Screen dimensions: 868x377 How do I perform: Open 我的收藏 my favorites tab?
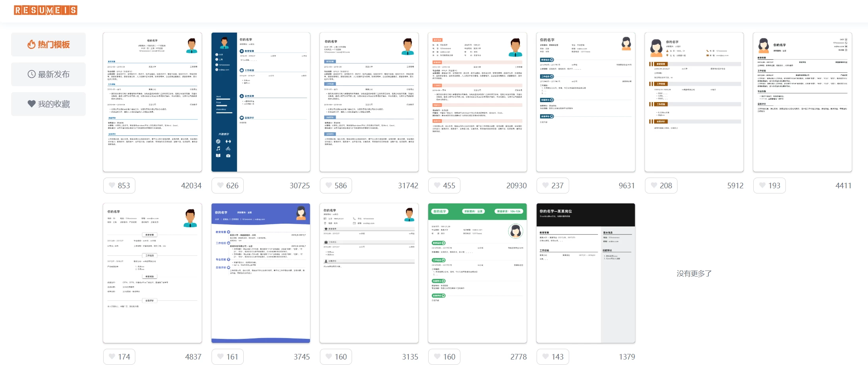[x=48, y=104]
